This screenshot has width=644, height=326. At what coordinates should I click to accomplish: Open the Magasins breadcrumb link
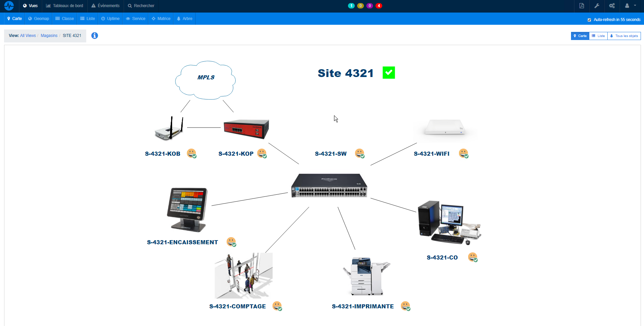point(49,35)
